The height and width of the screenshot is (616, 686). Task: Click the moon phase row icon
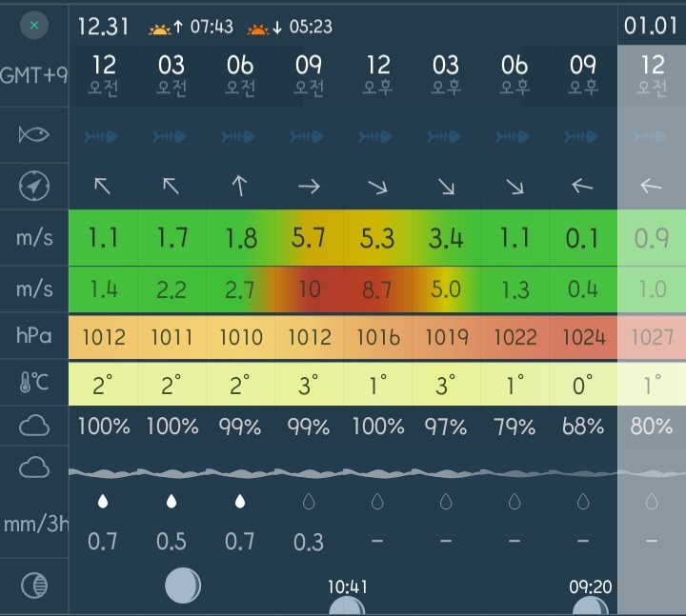click(34, 586)
